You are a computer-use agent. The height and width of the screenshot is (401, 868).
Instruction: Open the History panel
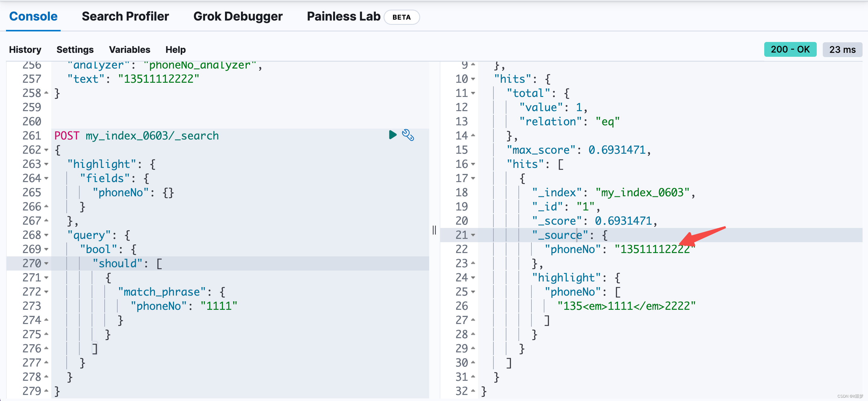pyautogui.click(x=25, y=50)
